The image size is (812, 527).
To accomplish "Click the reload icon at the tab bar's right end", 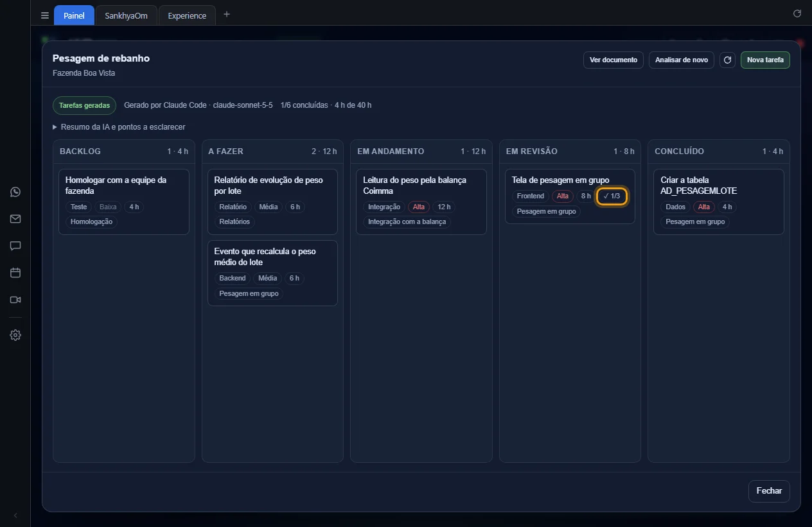I will (x=797, y=13).
